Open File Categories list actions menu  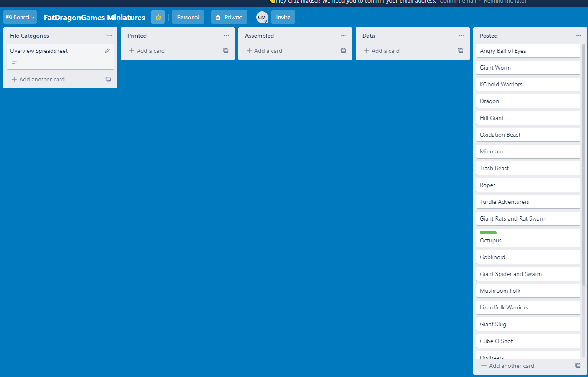[109, 36]
